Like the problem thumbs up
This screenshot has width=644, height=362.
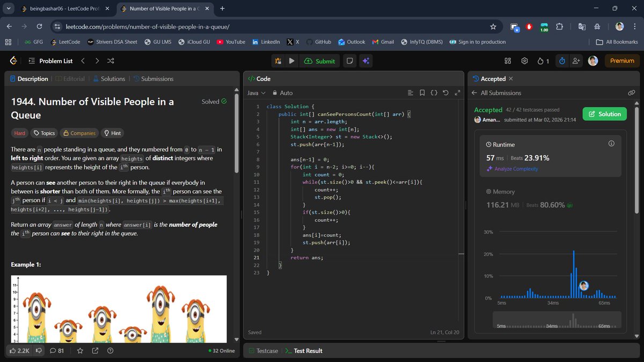click(20, 350)
